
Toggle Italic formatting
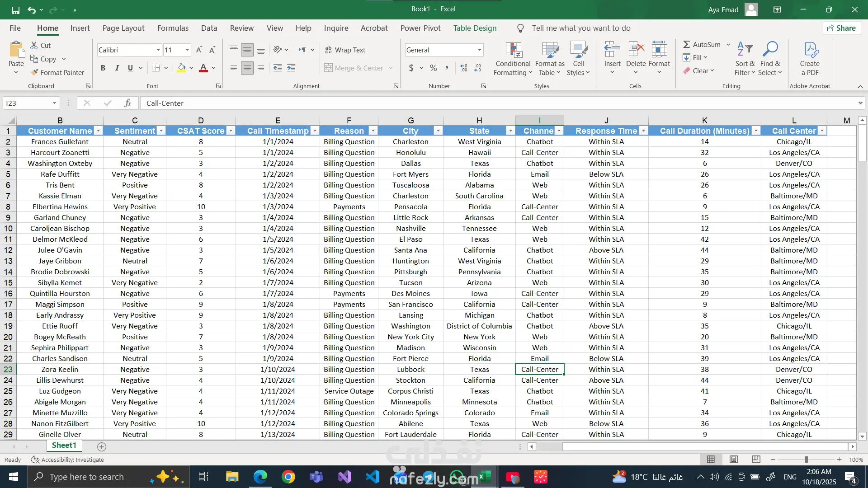(117, 68)
